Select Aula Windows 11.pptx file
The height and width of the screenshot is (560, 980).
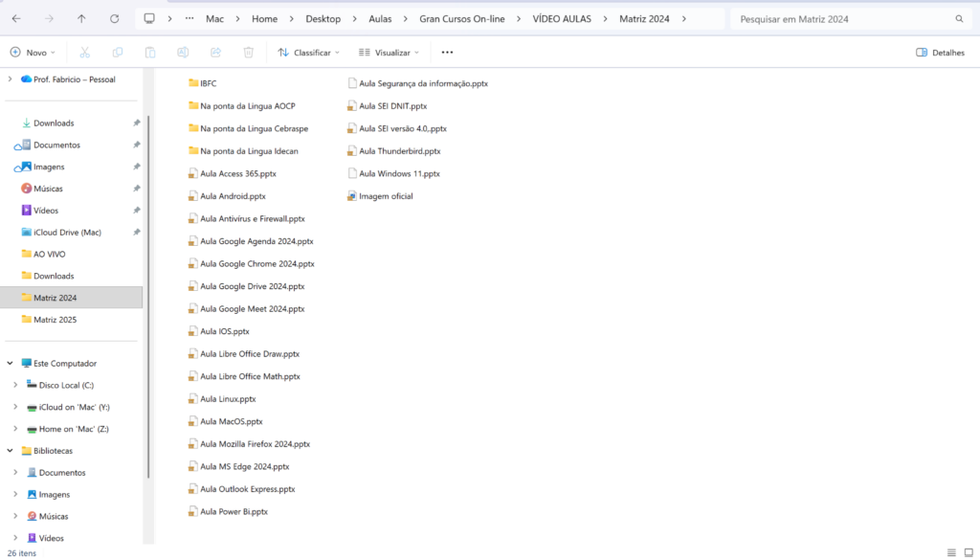tap(393, 174)
